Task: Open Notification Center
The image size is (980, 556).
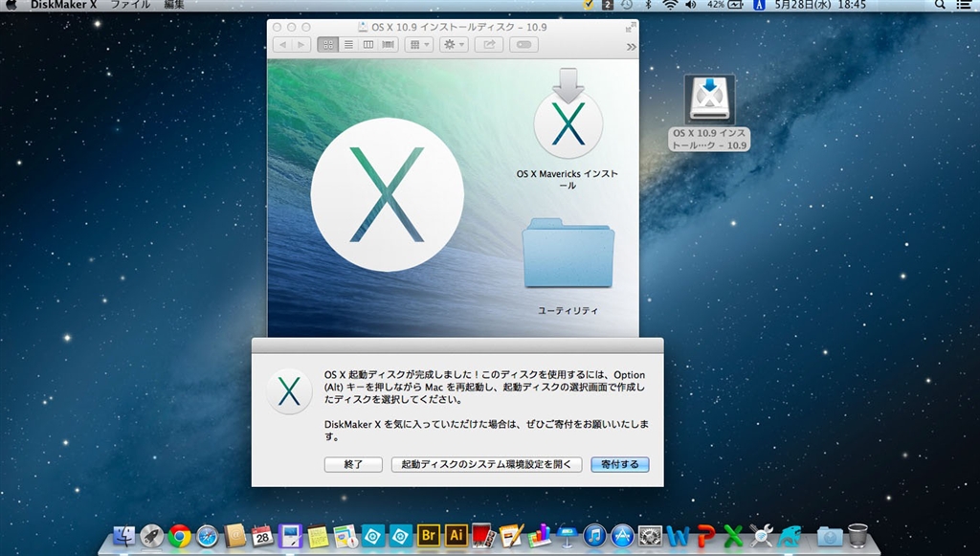Action: click(965, 5)
